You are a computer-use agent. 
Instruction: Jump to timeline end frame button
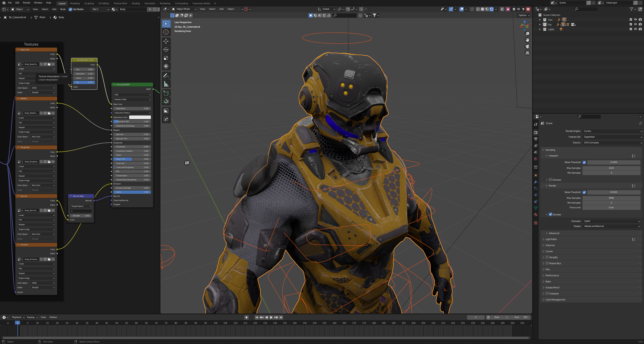tap(281, 317)
